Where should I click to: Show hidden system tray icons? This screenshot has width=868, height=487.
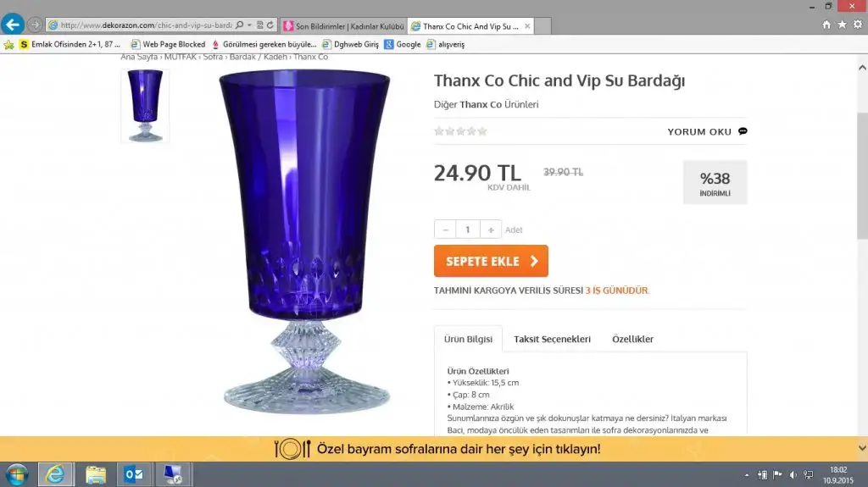tap(747, 475)
